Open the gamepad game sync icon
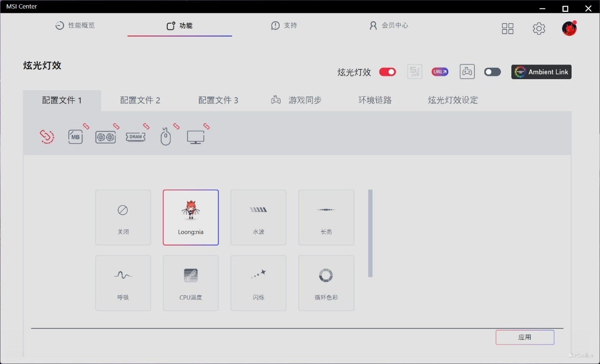Image resolution: width=600 pixels, height=364 pixels. 467,72
